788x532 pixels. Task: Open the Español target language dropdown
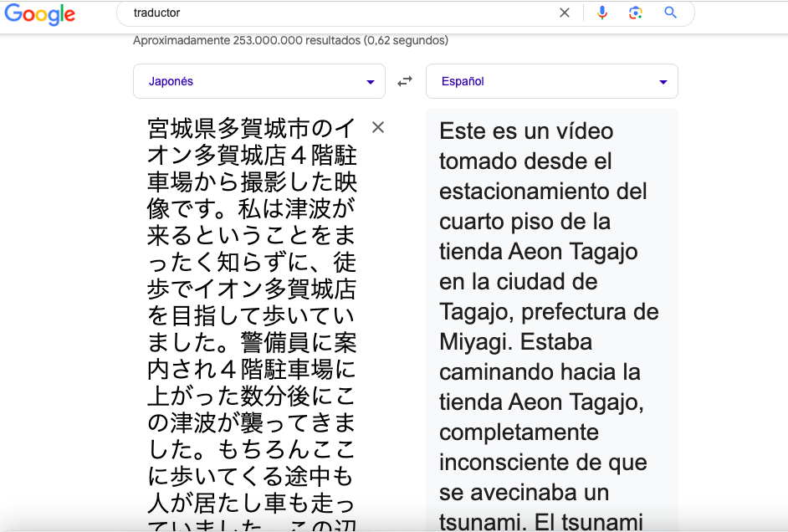(x=552, y=81)
